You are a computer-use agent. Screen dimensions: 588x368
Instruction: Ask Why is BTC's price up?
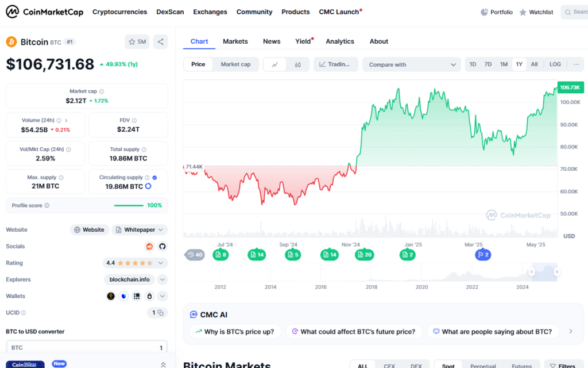coord(235,332)
